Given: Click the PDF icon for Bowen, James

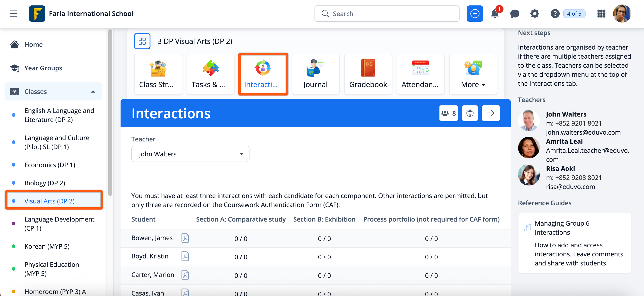Looking at the screenshot, I should 185,238.
